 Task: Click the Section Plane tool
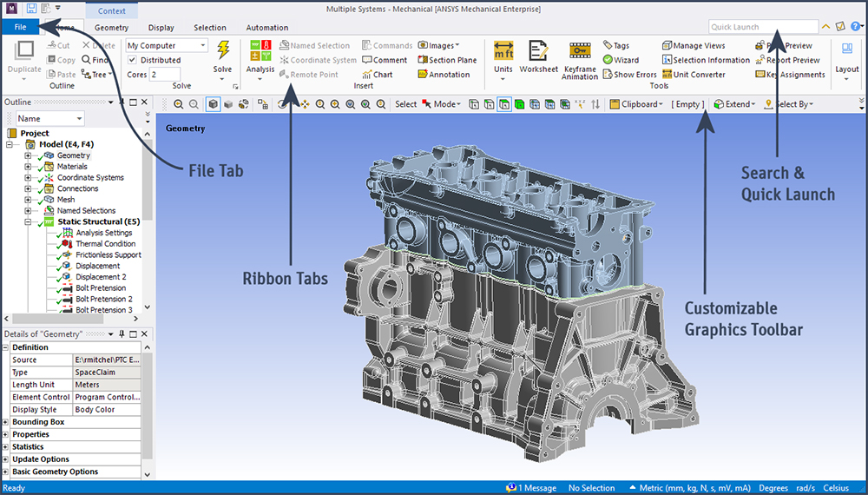tap(447, 60)
